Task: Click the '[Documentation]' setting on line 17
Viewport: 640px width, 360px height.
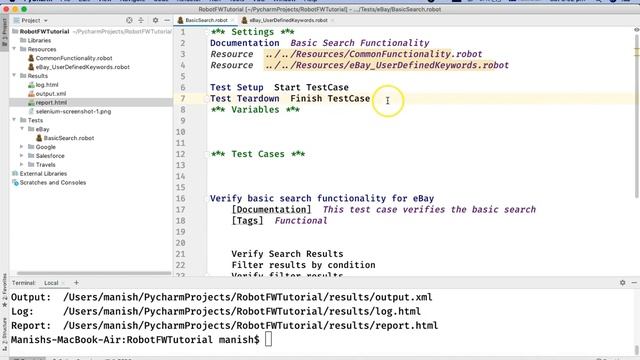Action: point(271,209)
